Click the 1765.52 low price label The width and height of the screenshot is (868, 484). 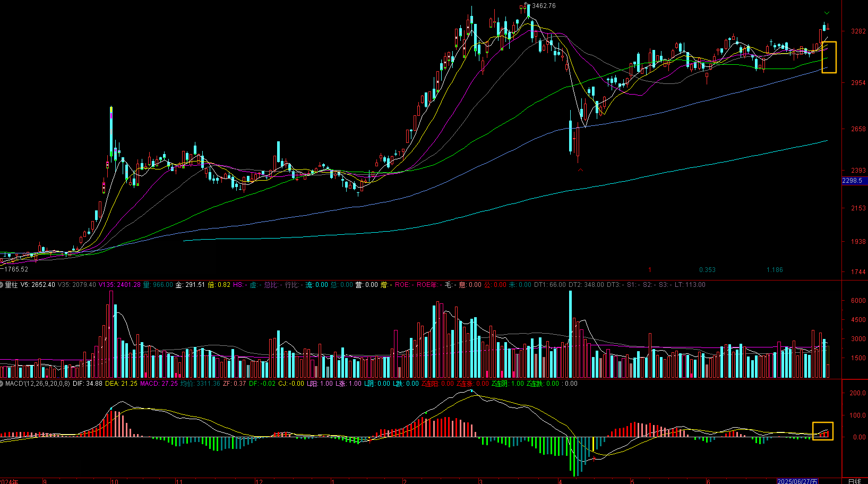(x=16, y=269)
